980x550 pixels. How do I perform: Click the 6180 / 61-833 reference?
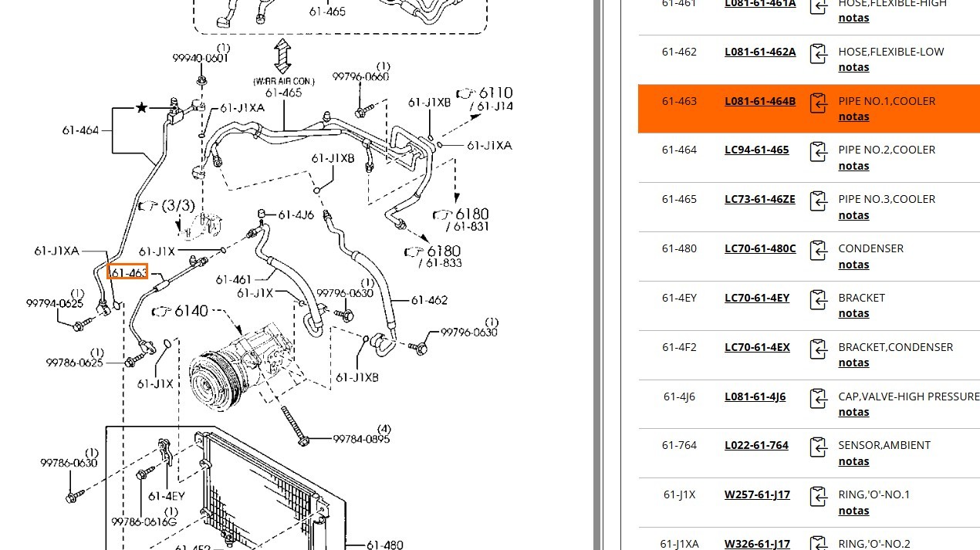pos(434,257)
